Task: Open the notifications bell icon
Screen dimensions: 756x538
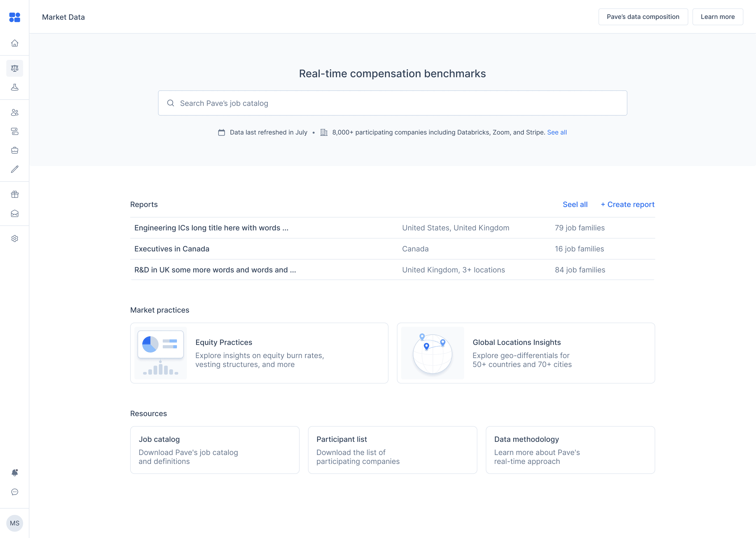Action: pyautogui.click(x=14, y=473)
